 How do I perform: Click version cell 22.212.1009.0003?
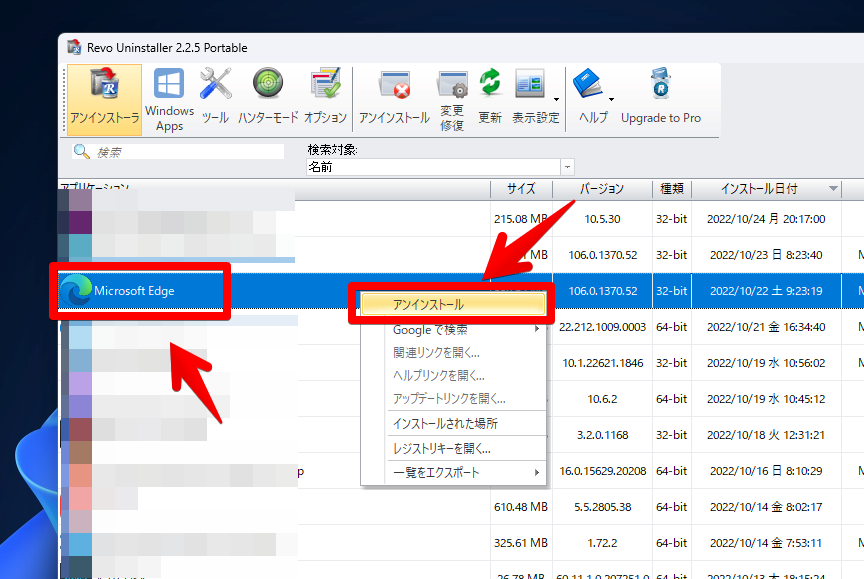click(x=602, y=327)
